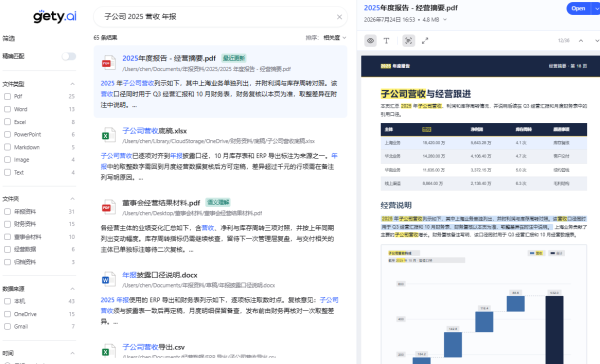Check the Pdf file type filter

pyautogui.click(x=7, y=96)
